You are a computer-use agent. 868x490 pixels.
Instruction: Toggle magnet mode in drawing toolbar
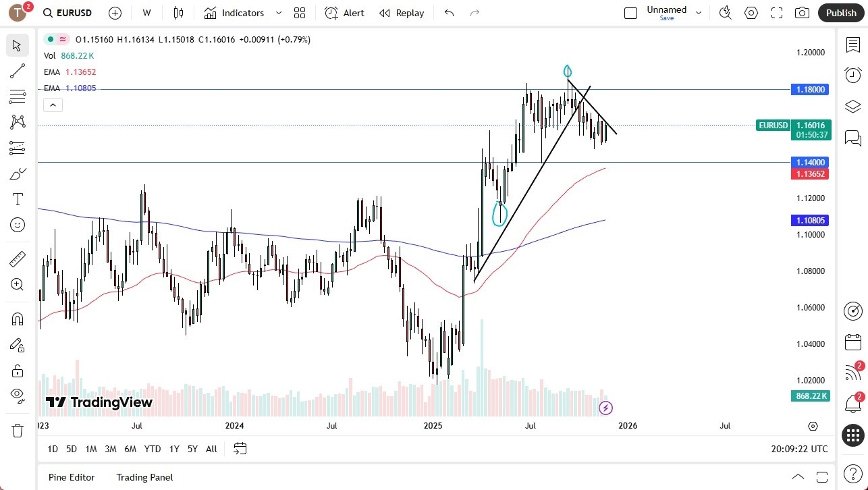click(x=18, y=318)
